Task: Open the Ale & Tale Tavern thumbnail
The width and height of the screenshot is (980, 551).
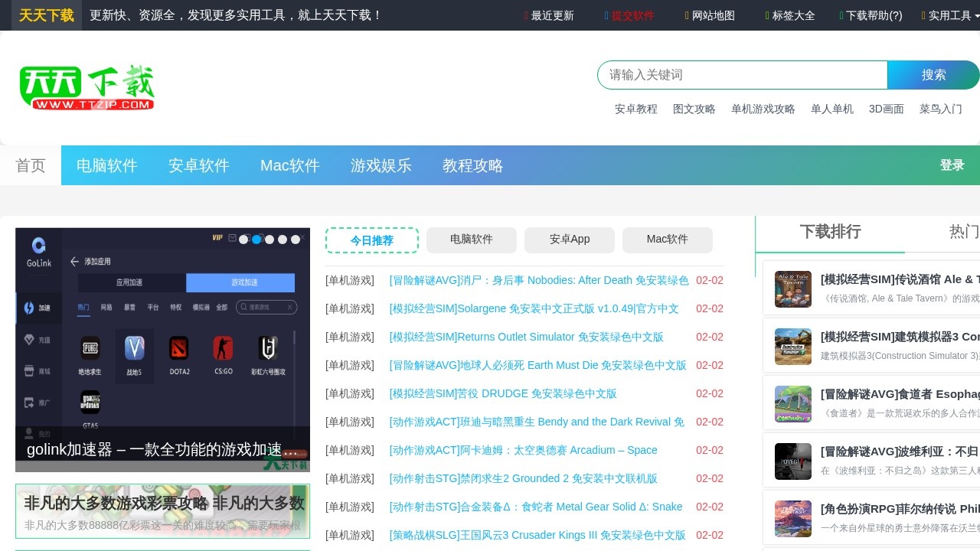Action: pyautogui.click(x=792, y=289)
